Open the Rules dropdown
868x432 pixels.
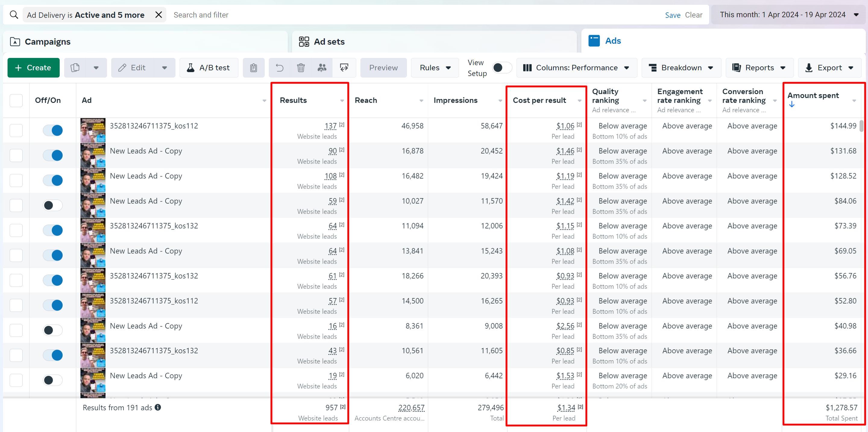[x=435, y=68]
